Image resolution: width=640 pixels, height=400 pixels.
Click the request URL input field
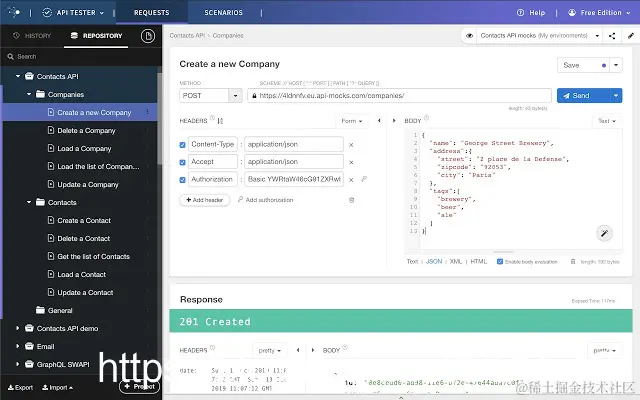point(399,96)
